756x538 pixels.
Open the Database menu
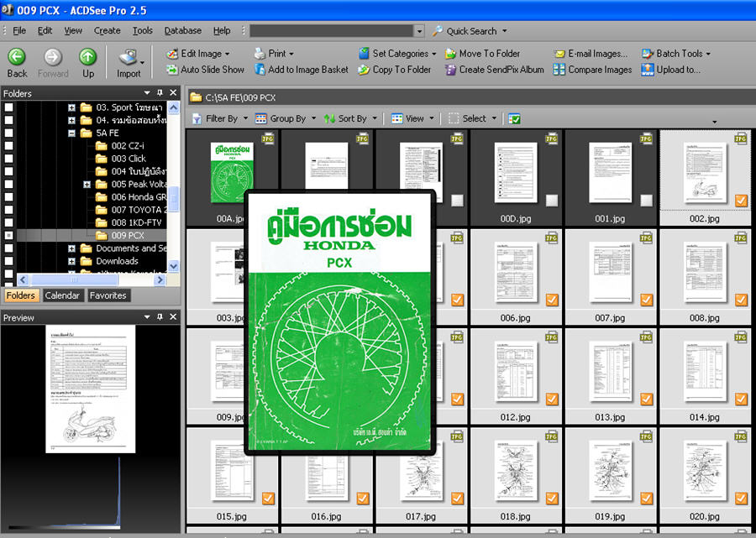coord(182,31)
